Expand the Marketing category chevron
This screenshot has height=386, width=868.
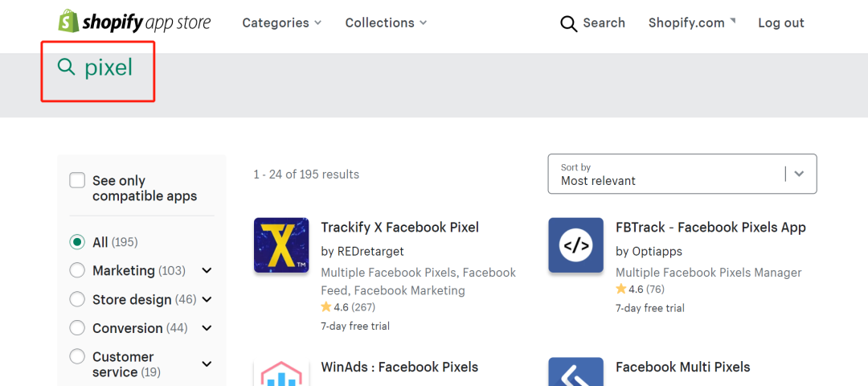tap(207, 270)
